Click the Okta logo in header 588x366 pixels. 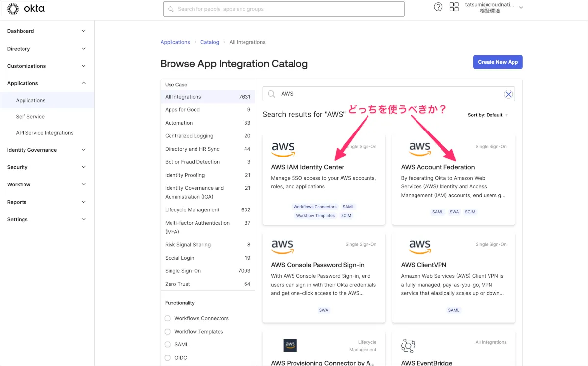point(25,8)
